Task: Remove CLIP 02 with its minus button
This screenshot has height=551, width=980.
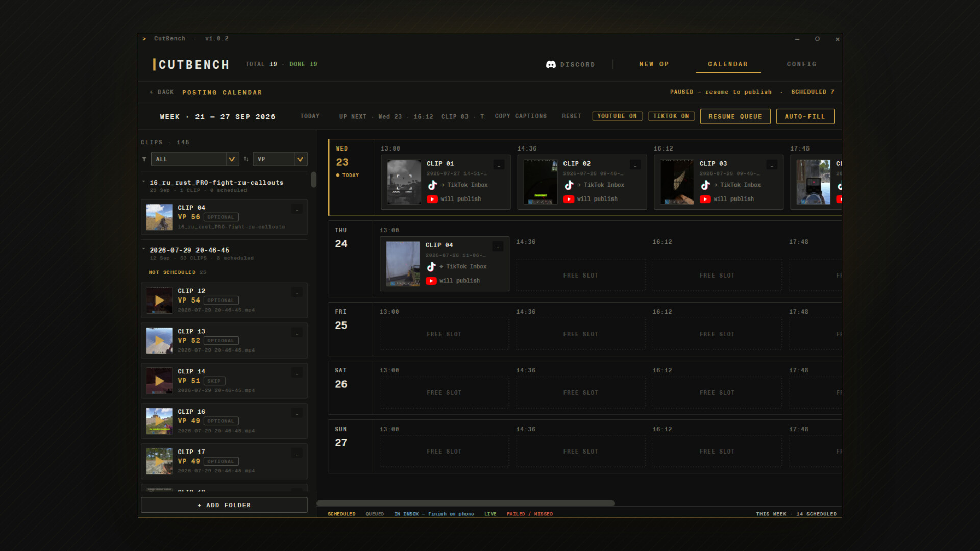Action: [635, 165]
